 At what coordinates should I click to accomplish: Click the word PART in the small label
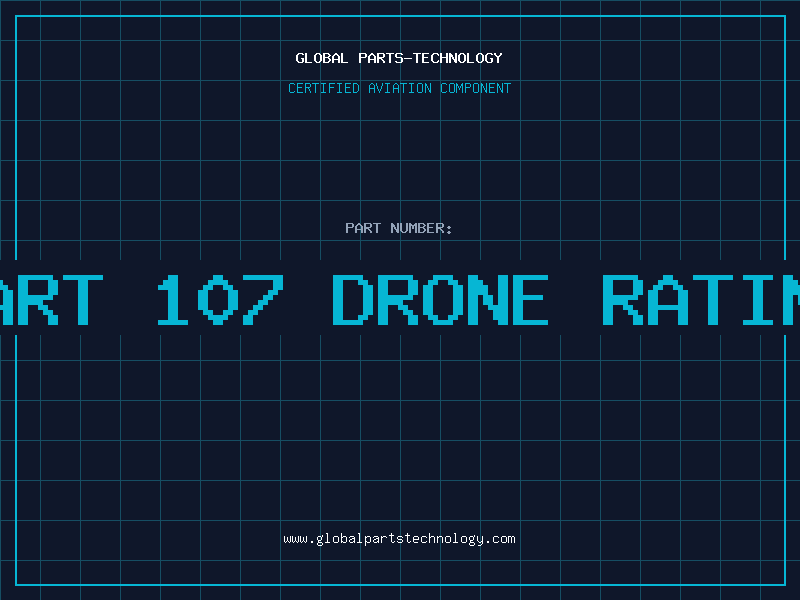pyautogui.click(x=362, y=228)
